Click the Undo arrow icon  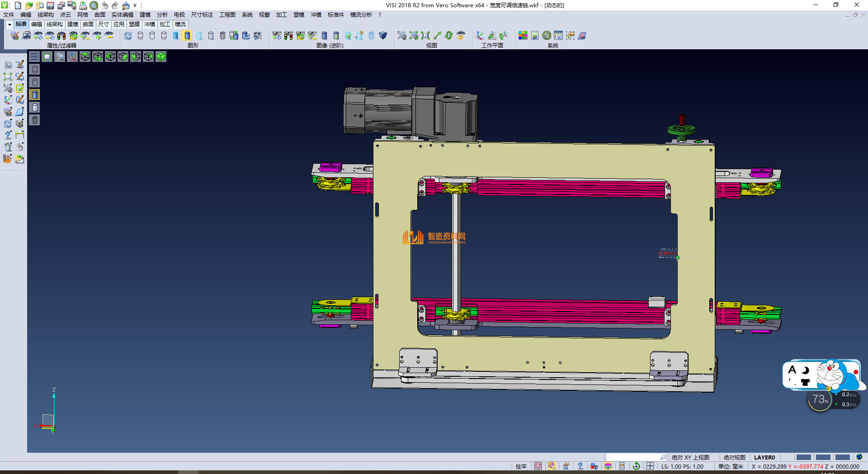click(x=105, y=5)
